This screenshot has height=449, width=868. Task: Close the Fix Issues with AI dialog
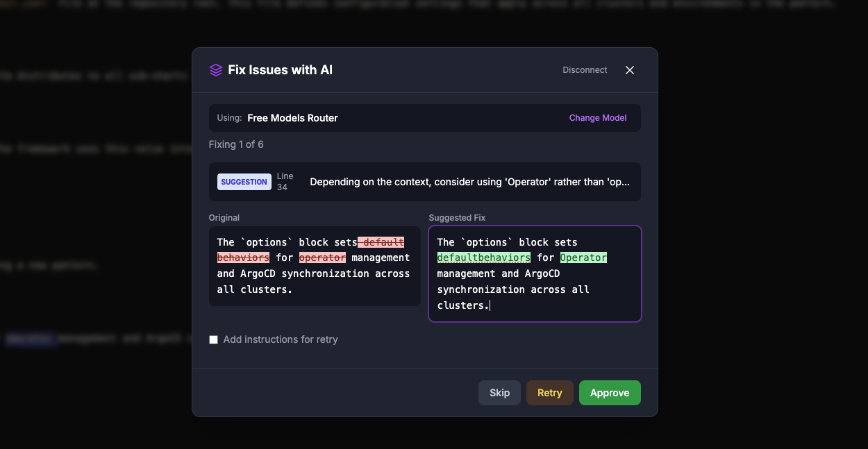point(630,70)
